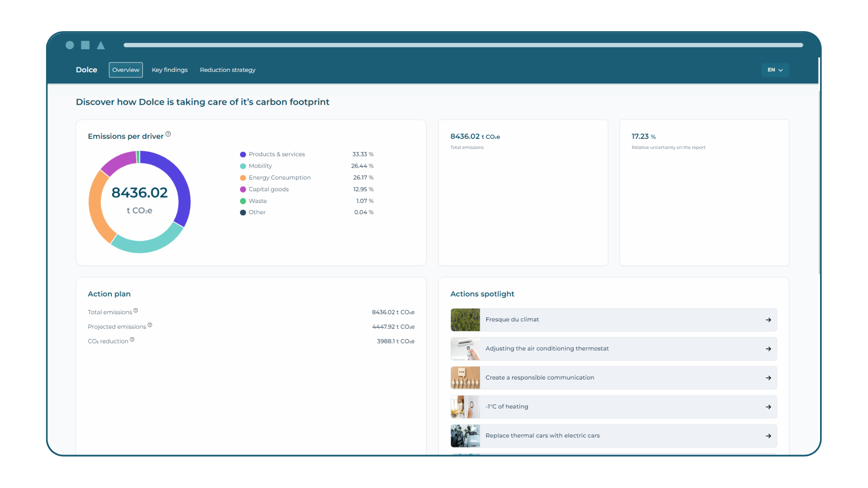The image size is (868, 488).
Task: Click the Dolce brand name link
Action: [86, 70]
